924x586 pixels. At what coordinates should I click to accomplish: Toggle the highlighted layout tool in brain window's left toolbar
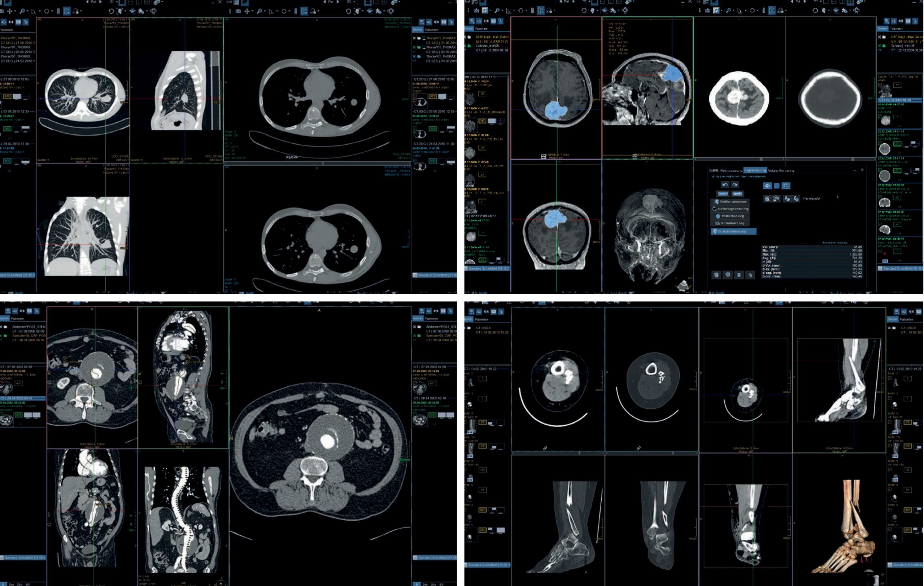pyautogui.click(x=541, y=10)
